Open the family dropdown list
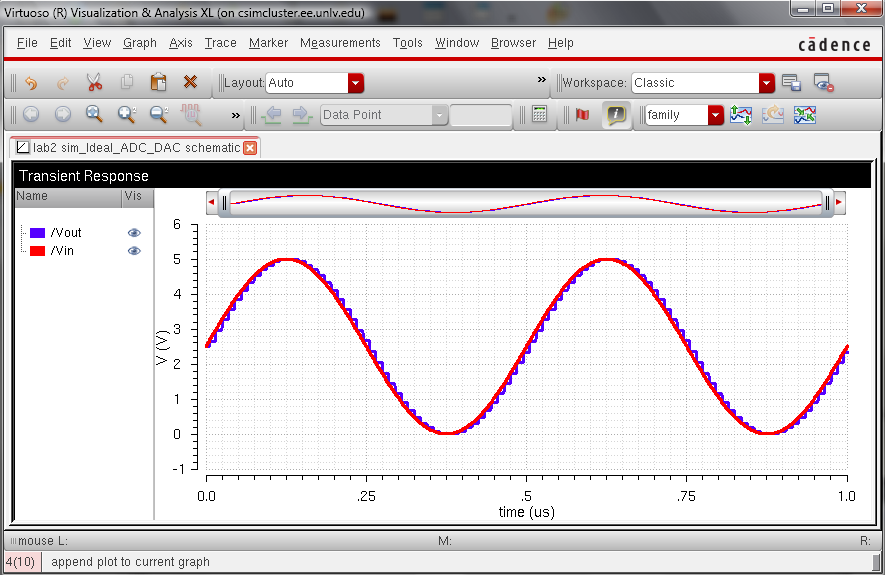Image resolution: width=885 pixels, height=575 pixels. tap(715, 115)
